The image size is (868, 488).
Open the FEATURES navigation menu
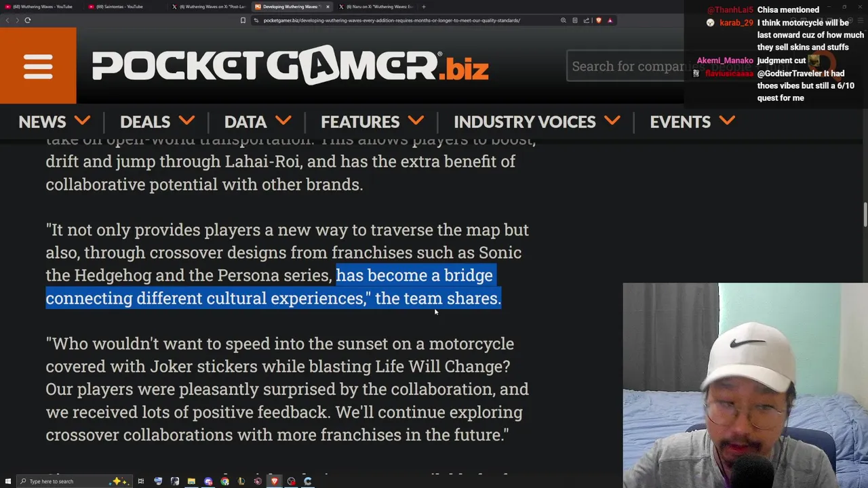372,122
